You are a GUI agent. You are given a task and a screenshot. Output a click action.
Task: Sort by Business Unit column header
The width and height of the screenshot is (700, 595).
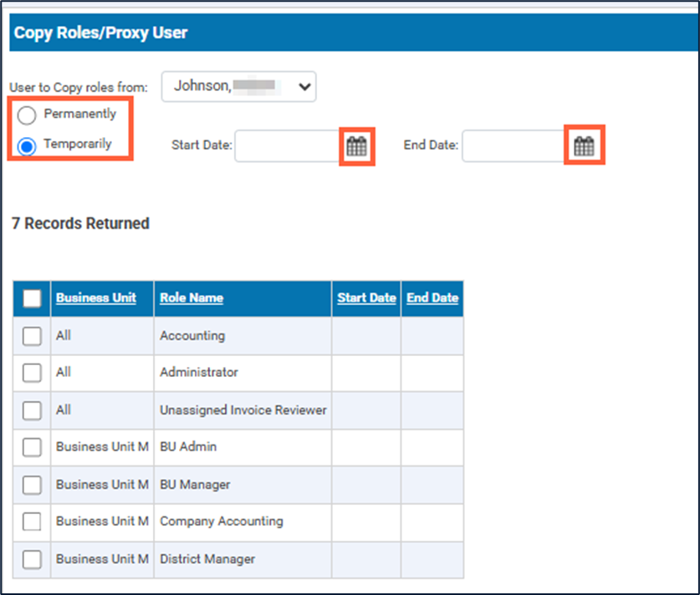[96, 298]
